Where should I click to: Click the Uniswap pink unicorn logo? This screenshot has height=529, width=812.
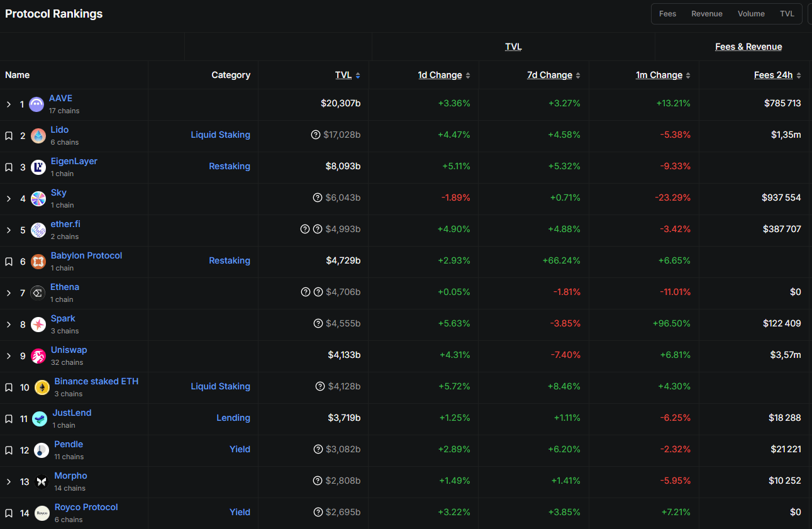(x=38, y=356)
